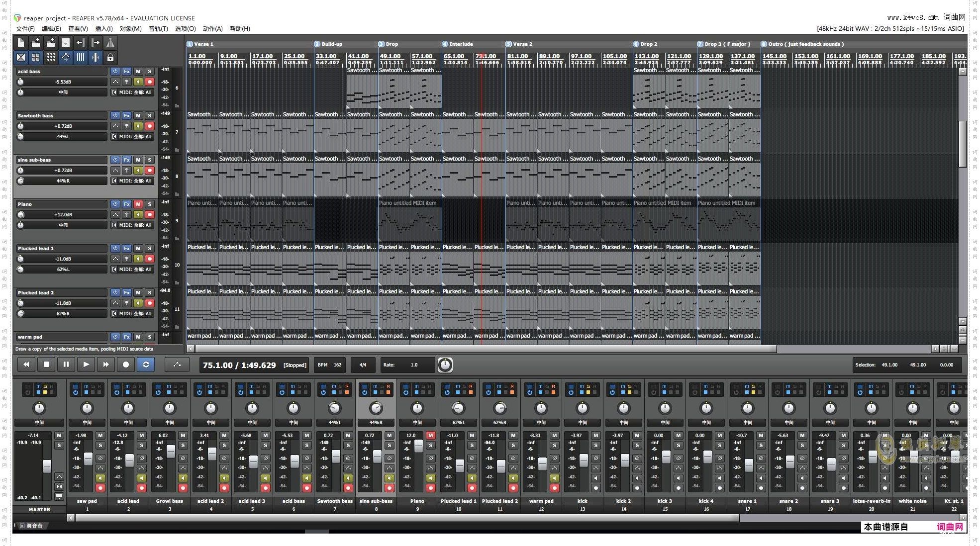This screenshot has width=980, height=546.
Task: Click the BPM 162 tempo field
Action: click(x=330, y=365)
